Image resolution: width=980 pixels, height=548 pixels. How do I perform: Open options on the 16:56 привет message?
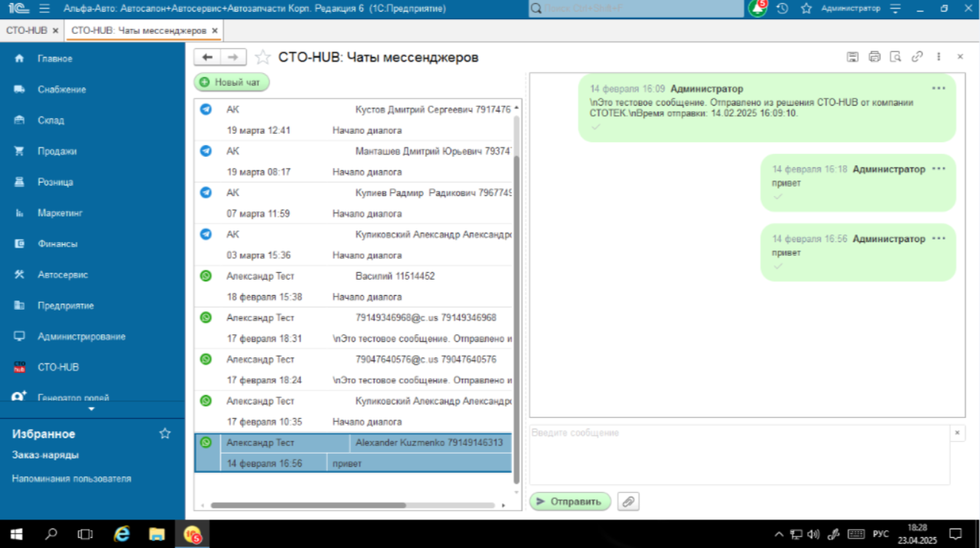coord(939,238)
